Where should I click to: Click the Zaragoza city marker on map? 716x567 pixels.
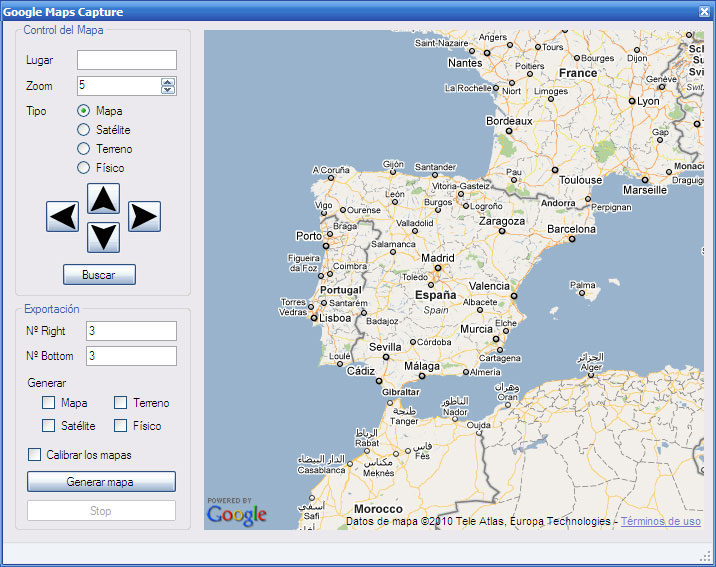coord(502,231)
